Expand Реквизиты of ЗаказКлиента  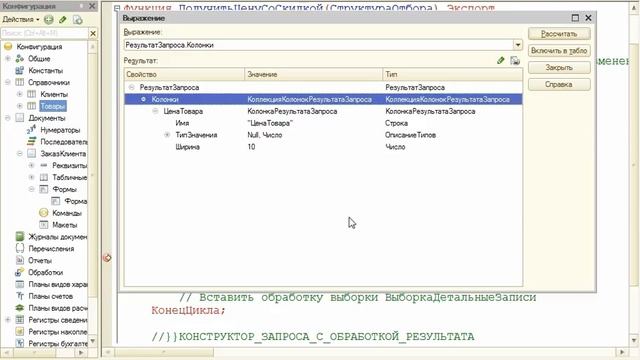click(x=31, y=165)
